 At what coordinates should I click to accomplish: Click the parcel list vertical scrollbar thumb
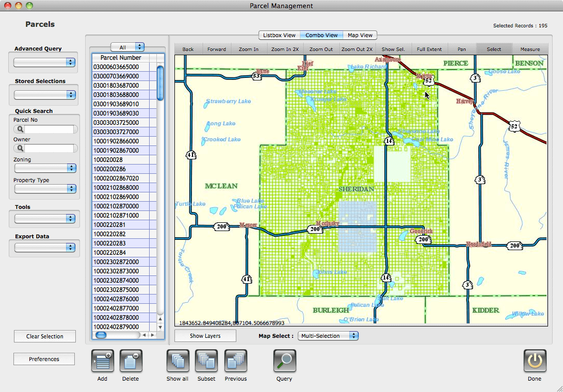[x=160, y=83]
